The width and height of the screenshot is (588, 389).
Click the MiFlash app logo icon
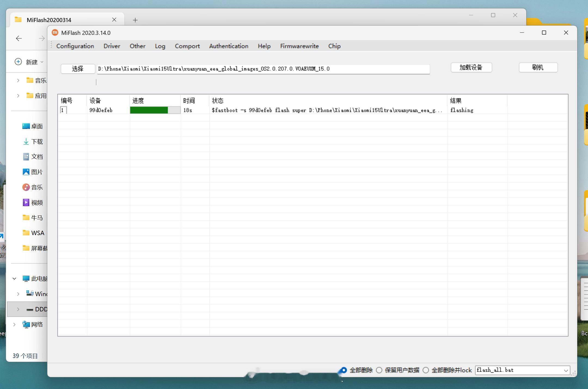pyautogui.click(x=55, y=33)
